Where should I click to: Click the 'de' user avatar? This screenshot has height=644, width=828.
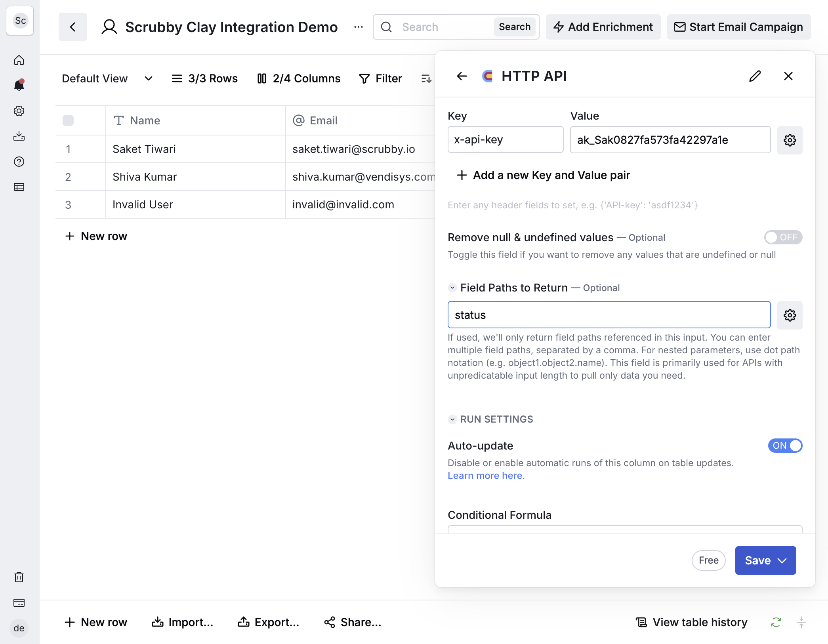pos(19,628)
